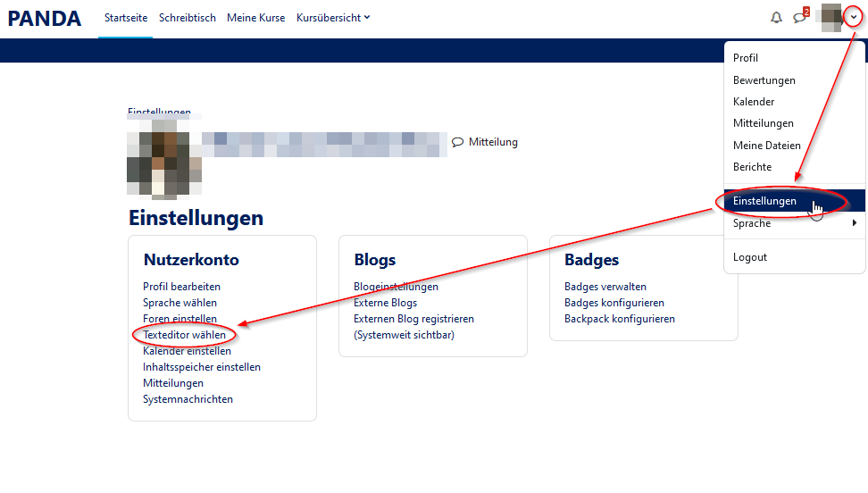Click the PANDA logo
Viewport: 868px width, 493px height.
click(45, 18)
